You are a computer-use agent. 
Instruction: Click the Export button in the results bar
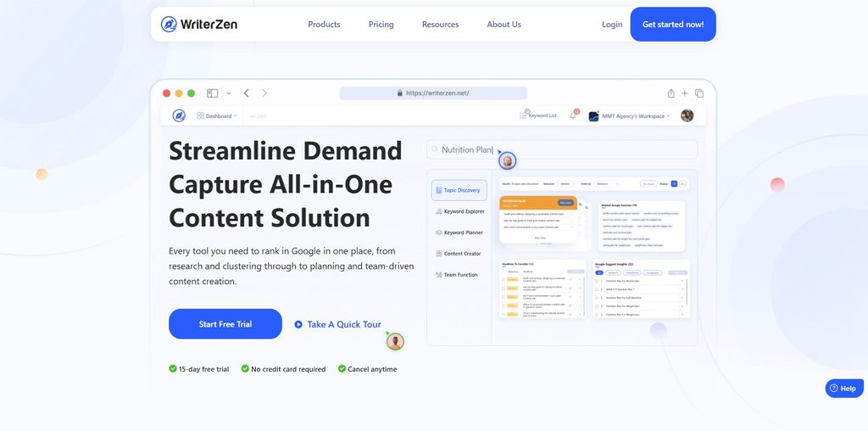[648, 184]
